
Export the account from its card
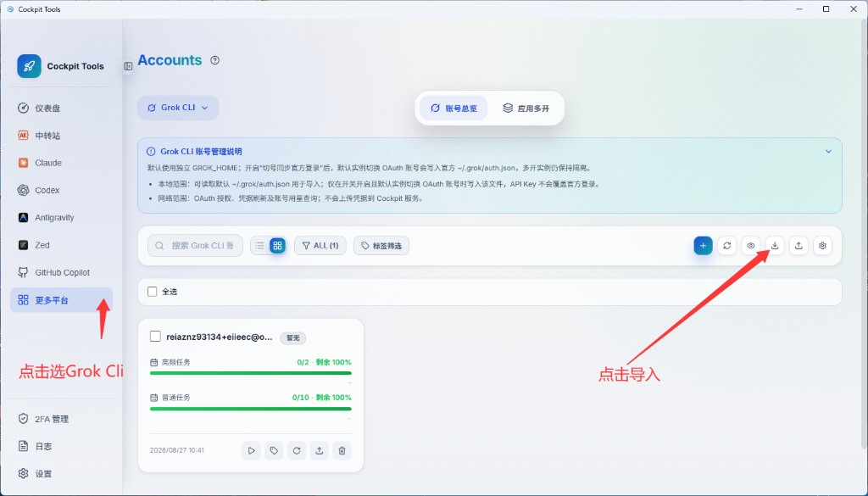point(320,450)
